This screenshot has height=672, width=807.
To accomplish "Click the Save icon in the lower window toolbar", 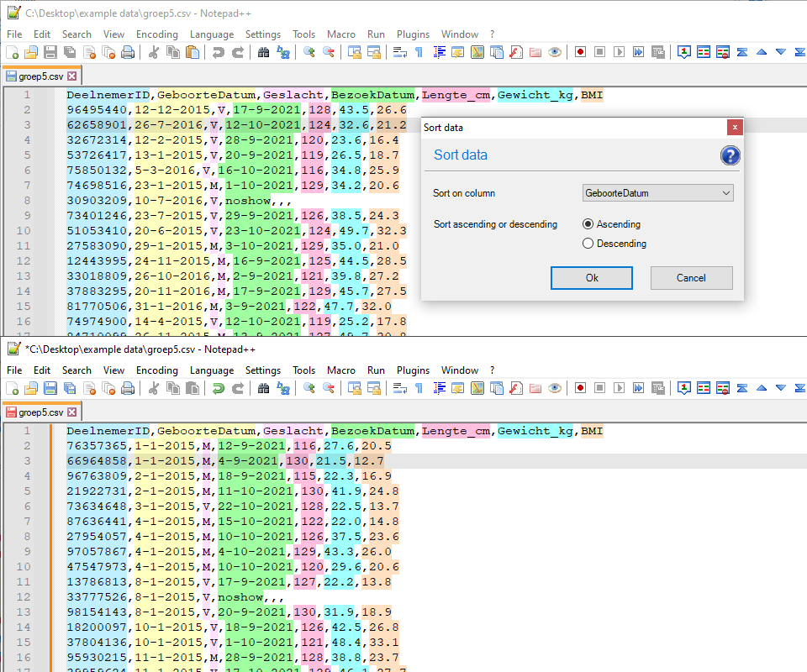I will tap(50, 388).
